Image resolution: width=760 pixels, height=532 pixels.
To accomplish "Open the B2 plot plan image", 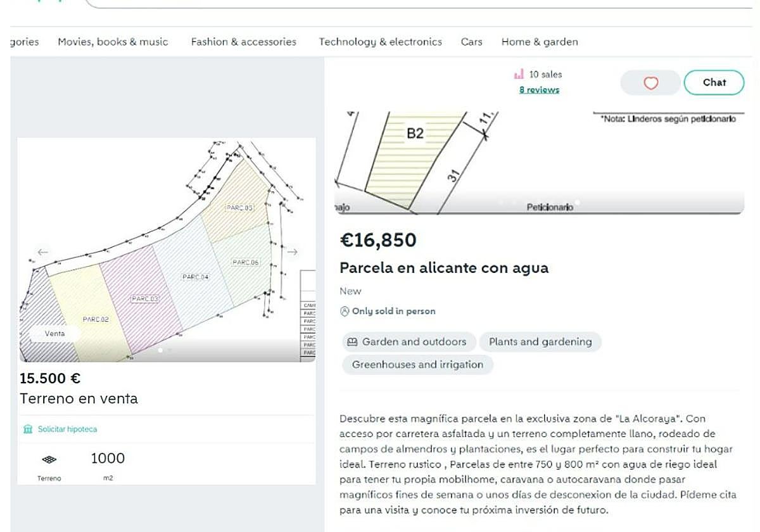I will (538, 161).
